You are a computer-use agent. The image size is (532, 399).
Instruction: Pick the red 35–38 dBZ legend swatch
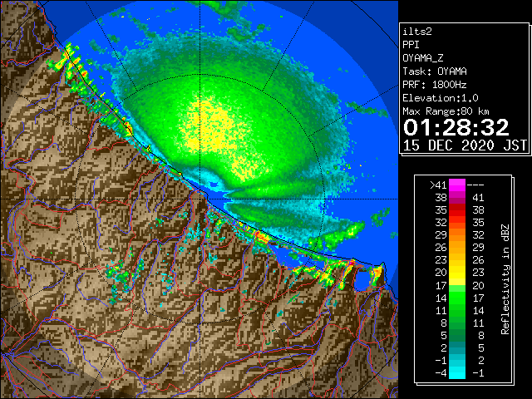(x=457, y=210)
